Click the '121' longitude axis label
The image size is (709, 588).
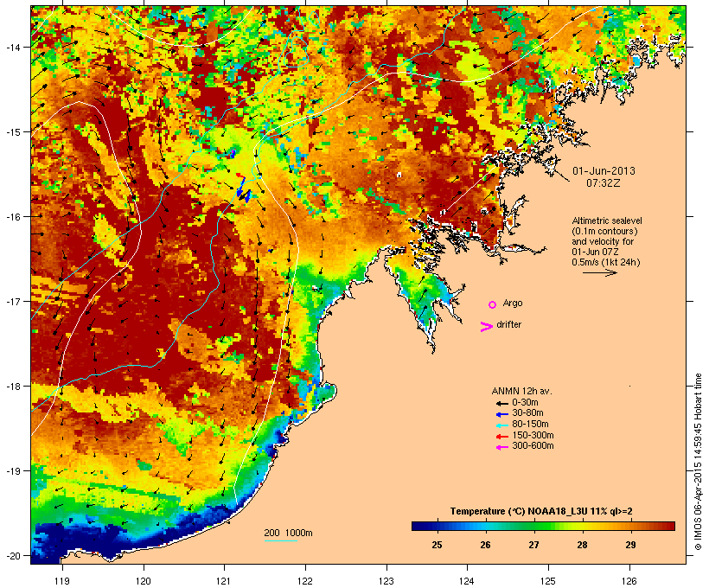(224, 581)
